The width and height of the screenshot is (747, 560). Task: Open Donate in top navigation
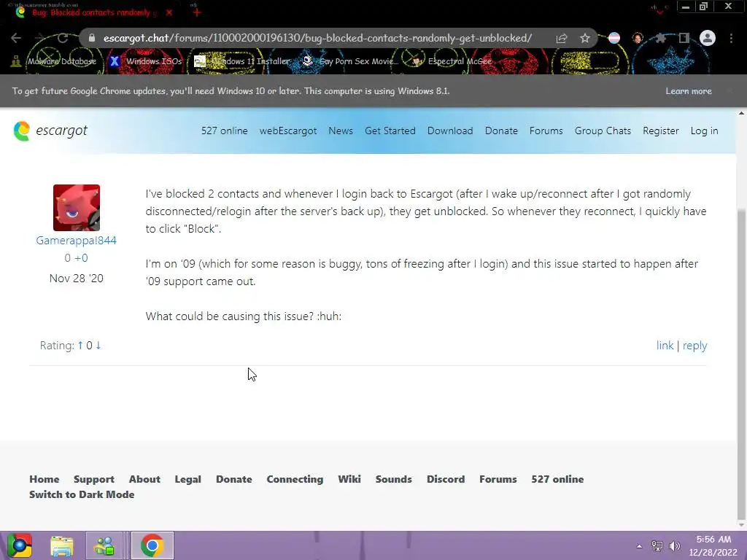(x=501, y=131)
